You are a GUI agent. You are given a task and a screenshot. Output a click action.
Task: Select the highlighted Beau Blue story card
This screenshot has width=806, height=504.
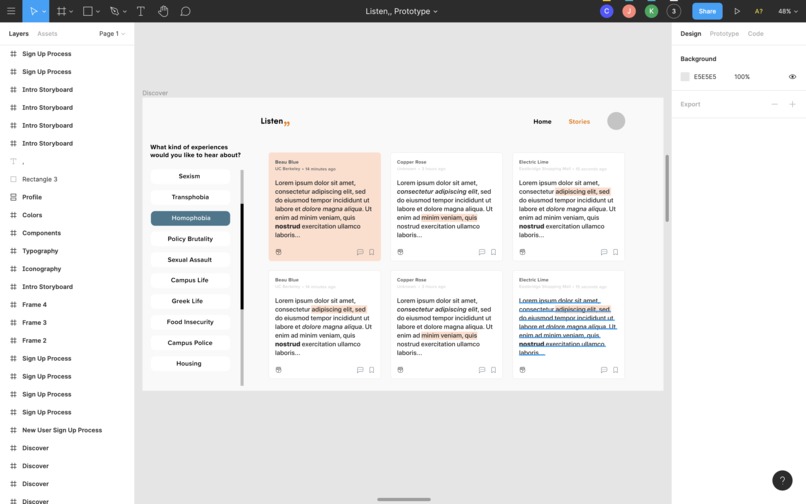324,206
